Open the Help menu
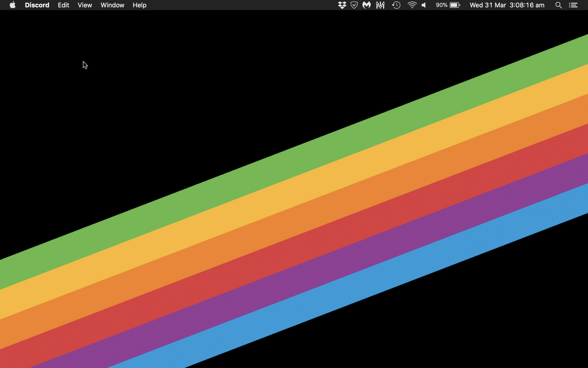The height and width of the screenshot is (368, 588). [x=139, y=5]
